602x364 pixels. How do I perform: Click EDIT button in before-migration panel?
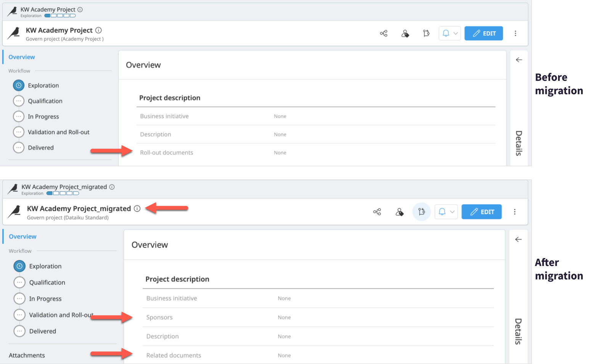pos(483,34)
